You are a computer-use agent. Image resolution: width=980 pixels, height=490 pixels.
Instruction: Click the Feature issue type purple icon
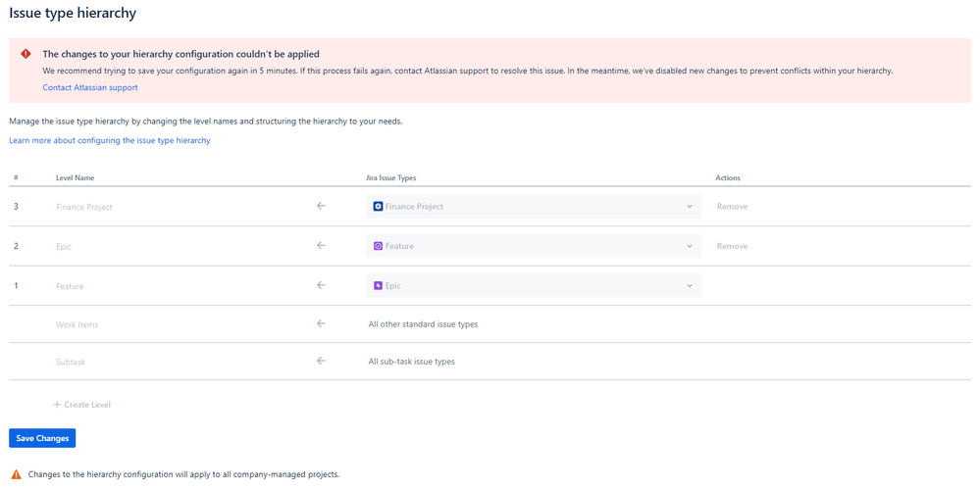coord(378,246)
